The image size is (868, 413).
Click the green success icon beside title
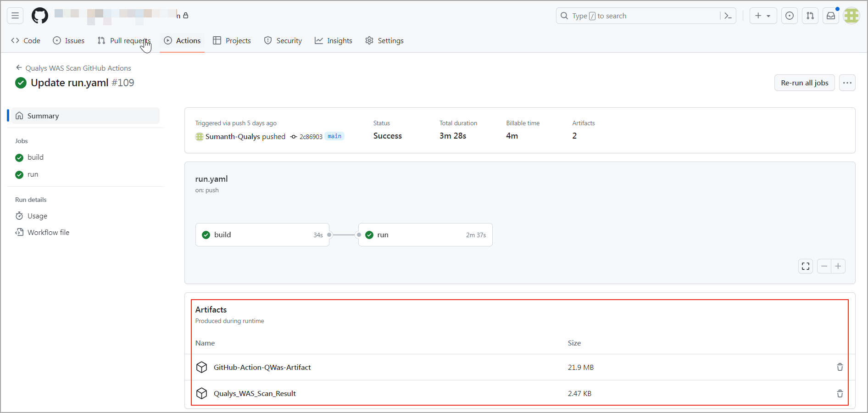pyautogui.click(x=21, y=83)
